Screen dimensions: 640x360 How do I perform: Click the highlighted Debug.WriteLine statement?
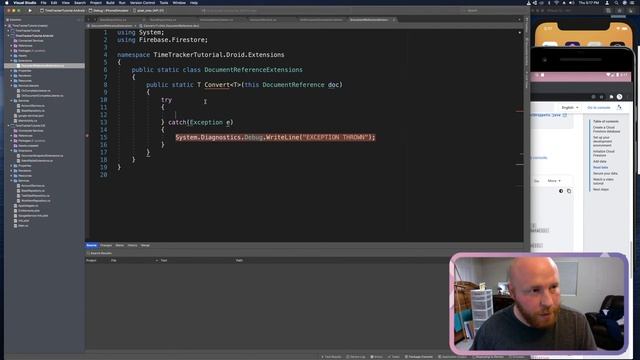pos(275,138)
